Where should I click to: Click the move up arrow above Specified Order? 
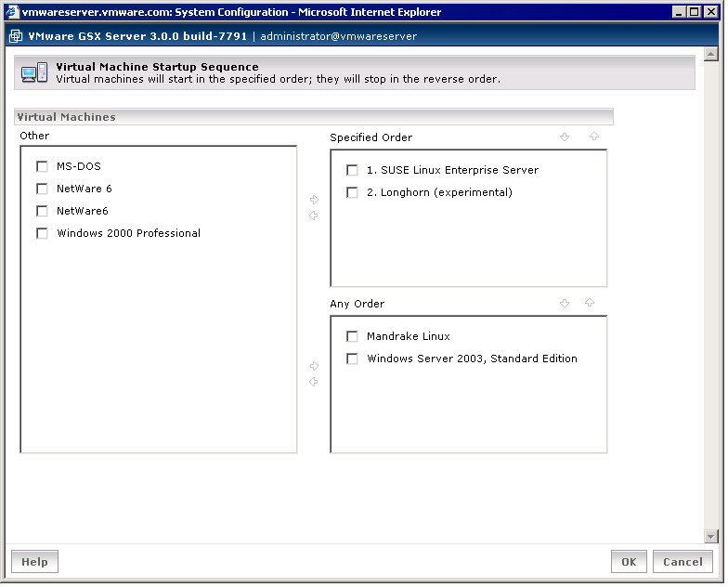pyautogui.click(x=593, y=137)
